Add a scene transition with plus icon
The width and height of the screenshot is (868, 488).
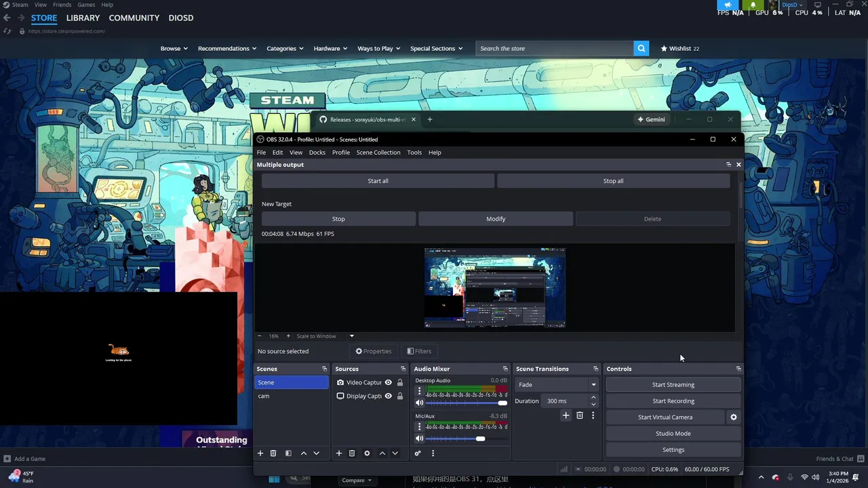pos(566,415)
